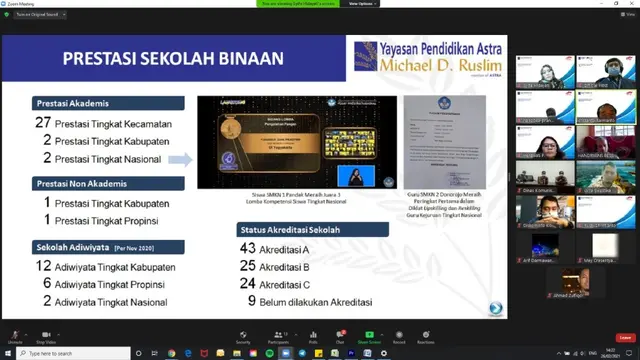Open Task View icon in taskbar
The height and width of the screenshot is (360, 640).
pos(154,353)
